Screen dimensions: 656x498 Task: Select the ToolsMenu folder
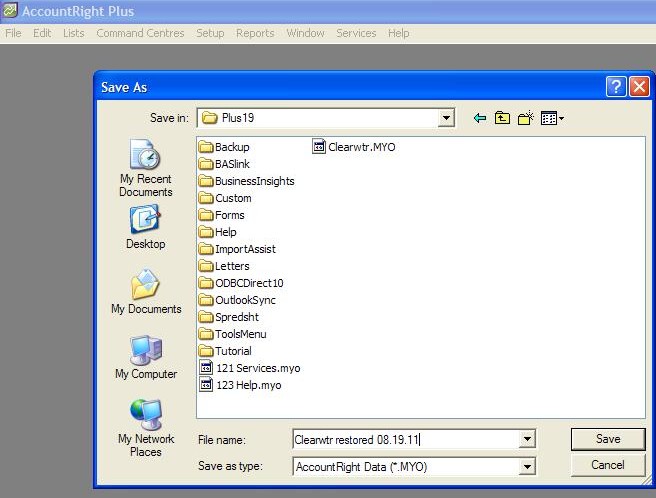pyautogui.click(x=233, y=334)
